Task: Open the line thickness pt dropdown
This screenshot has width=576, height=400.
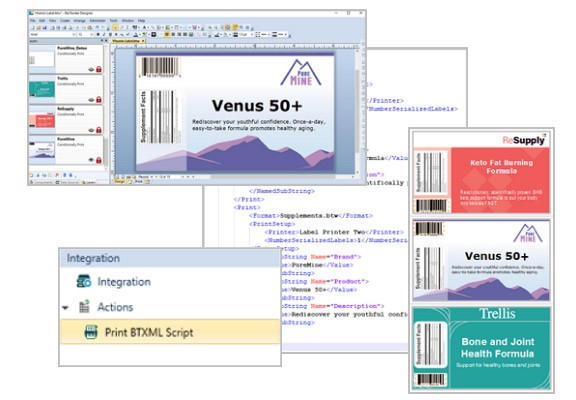Action: (x=252, y=35)
